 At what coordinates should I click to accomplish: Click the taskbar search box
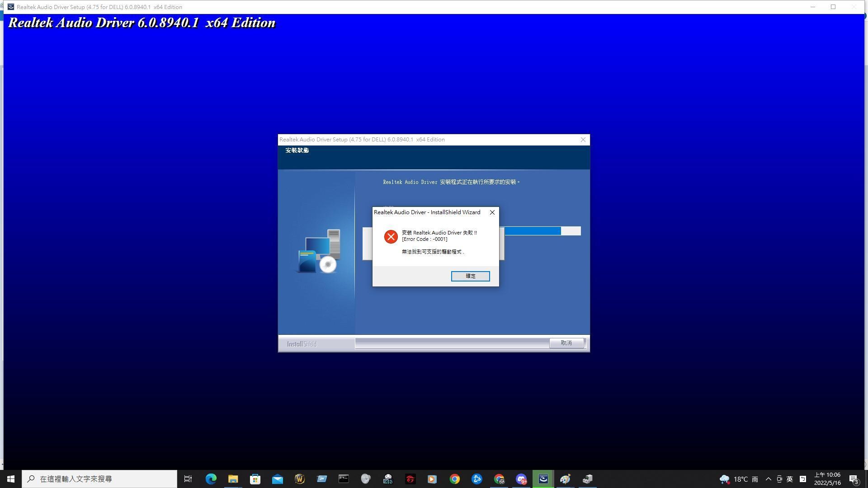click(99, 479)
